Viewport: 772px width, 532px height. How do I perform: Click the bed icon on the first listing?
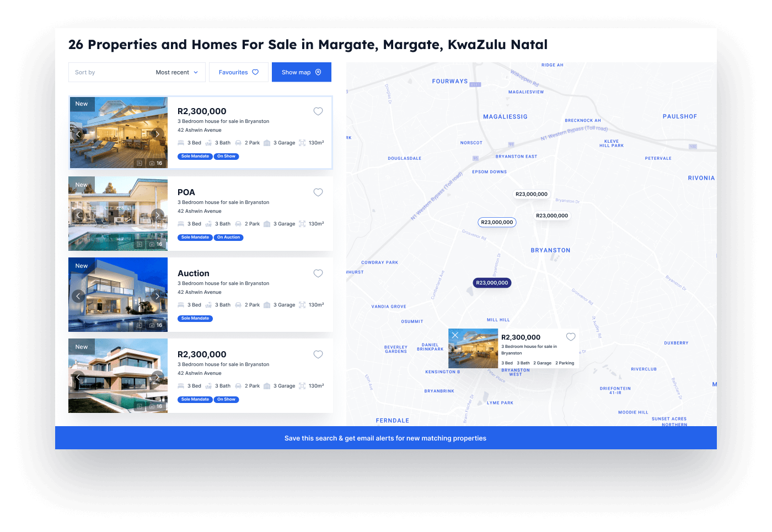tap(181, 142)
